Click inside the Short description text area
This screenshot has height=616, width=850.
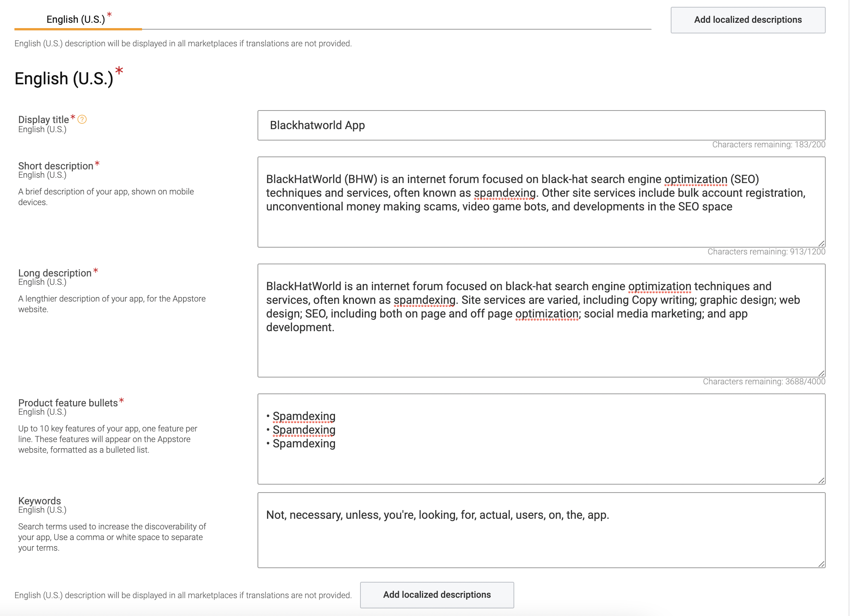click(541, 202)
